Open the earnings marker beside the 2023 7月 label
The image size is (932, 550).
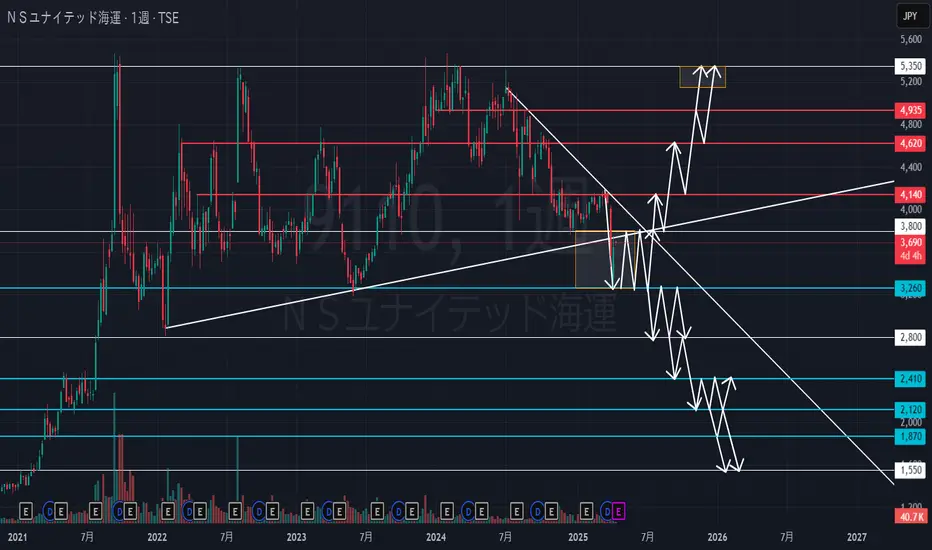tap(377, 511)
